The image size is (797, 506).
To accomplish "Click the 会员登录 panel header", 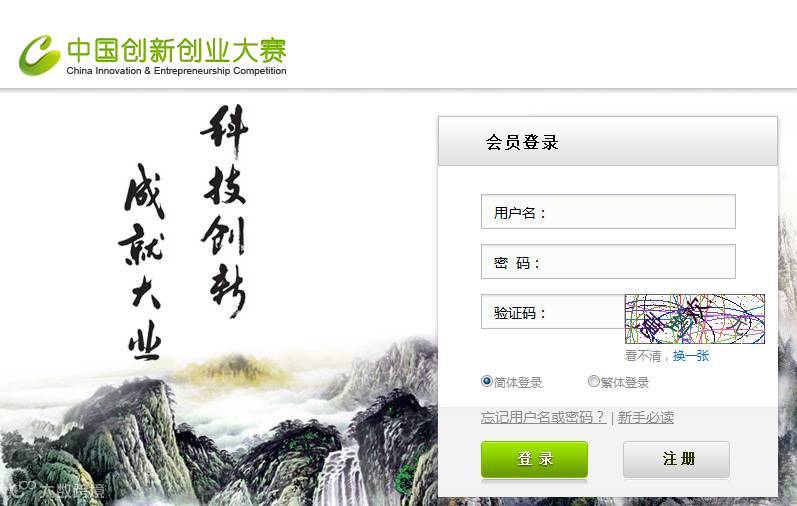I will click(x=608, y=141).
